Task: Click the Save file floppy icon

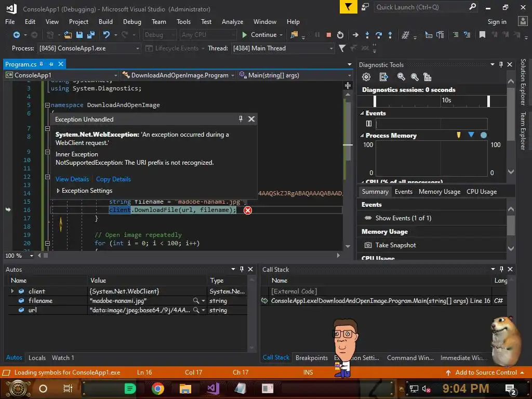Action: coord(79,35)
